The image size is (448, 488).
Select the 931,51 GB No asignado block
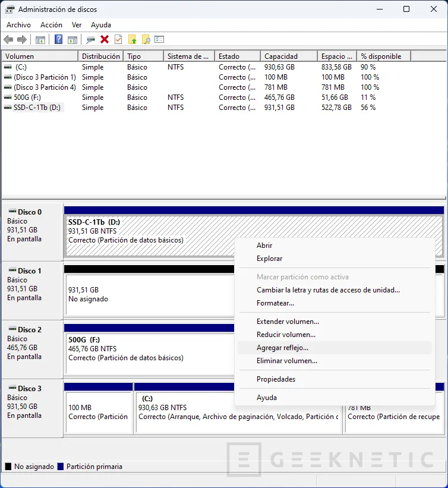click(x=149, y=295)
